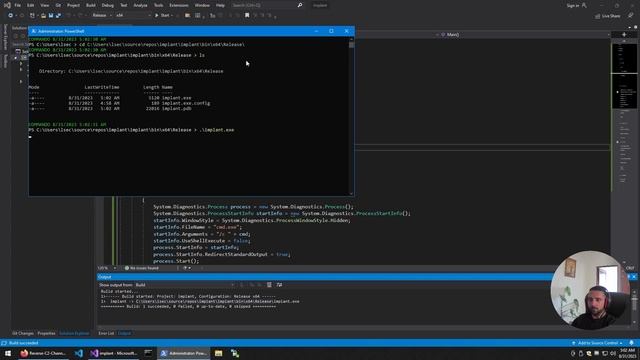Open the Edit menu

pyautogui.click(x=31, y=5)
